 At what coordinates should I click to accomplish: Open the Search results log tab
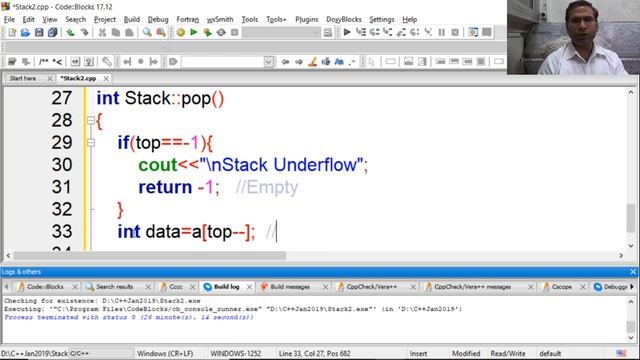click(x=114, y=287)
